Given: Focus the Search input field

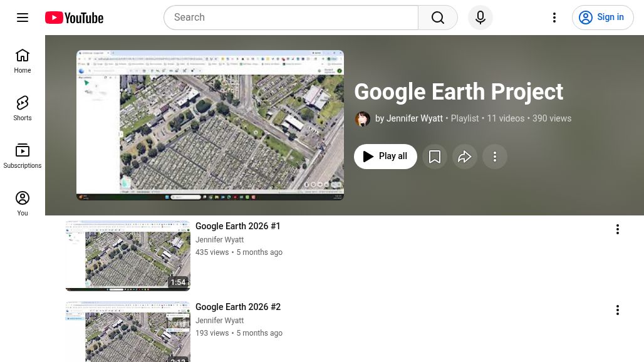Looking at the screenshot, I should 291,18.
